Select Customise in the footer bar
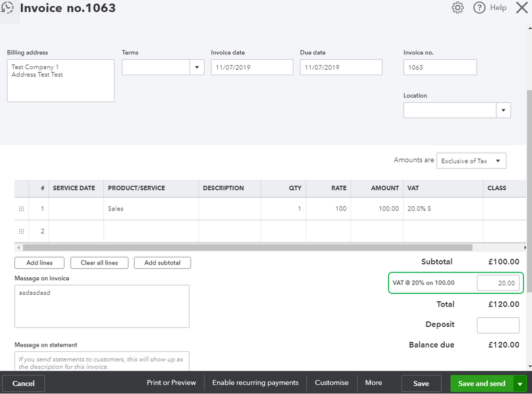The height and width of the screenshot is (394, 532). [x=332, y=383]
